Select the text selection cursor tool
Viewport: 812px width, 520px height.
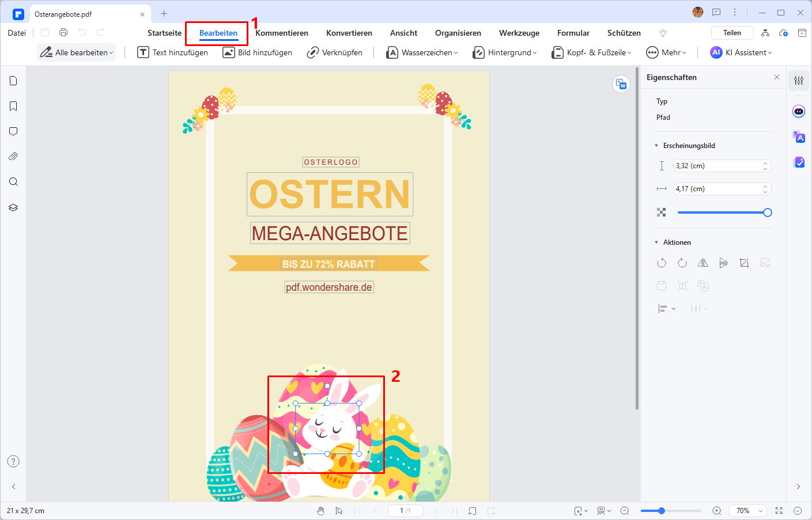point(339,511)
